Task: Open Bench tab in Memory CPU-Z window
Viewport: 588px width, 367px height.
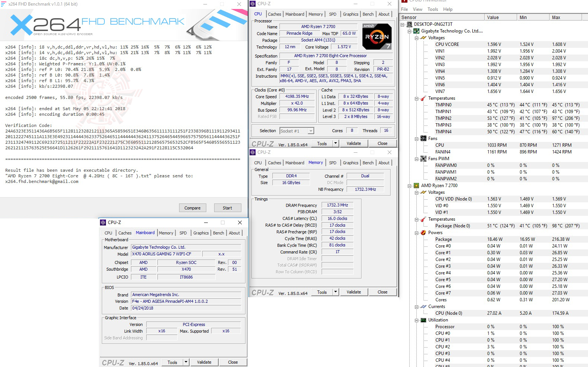Action: [368, 163]
